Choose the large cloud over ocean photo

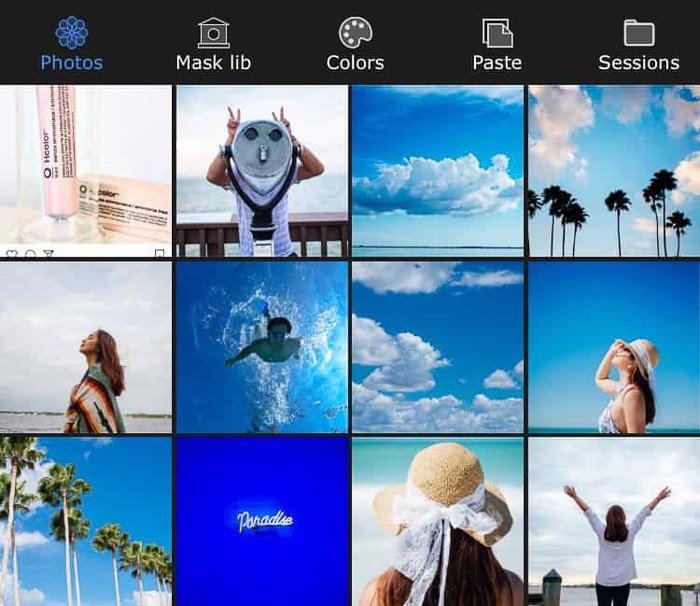click(x=437, y=171)
